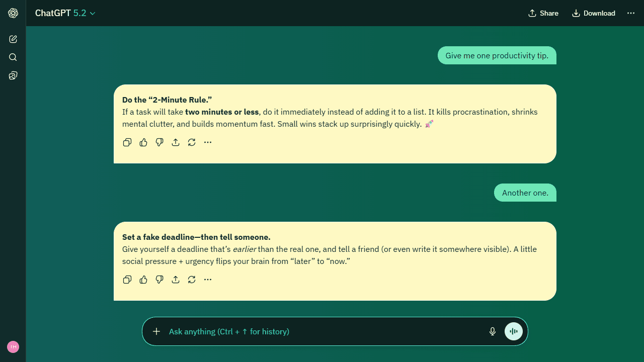Click the Download button in header
644x362 pixels.
coord(594,13)
